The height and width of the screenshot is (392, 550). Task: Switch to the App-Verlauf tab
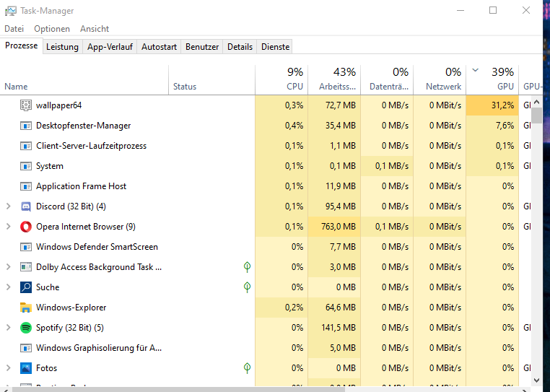tap(110, 47)
